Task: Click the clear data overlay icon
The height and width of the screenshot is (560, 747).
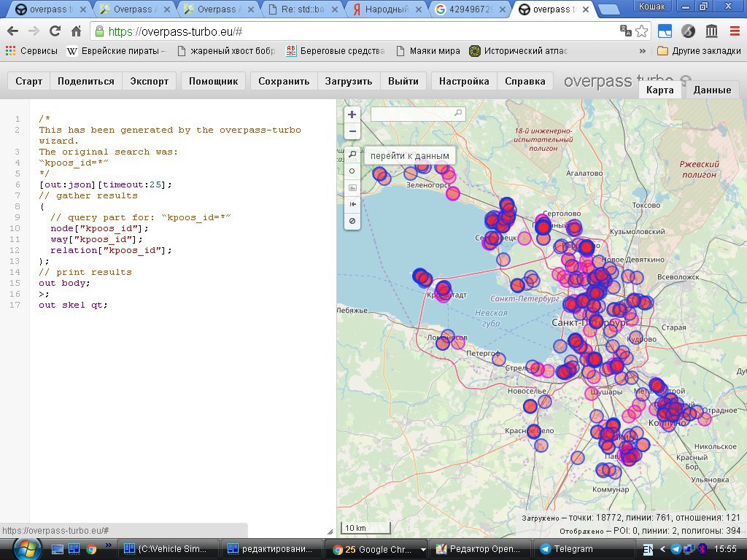Action: 352,221
